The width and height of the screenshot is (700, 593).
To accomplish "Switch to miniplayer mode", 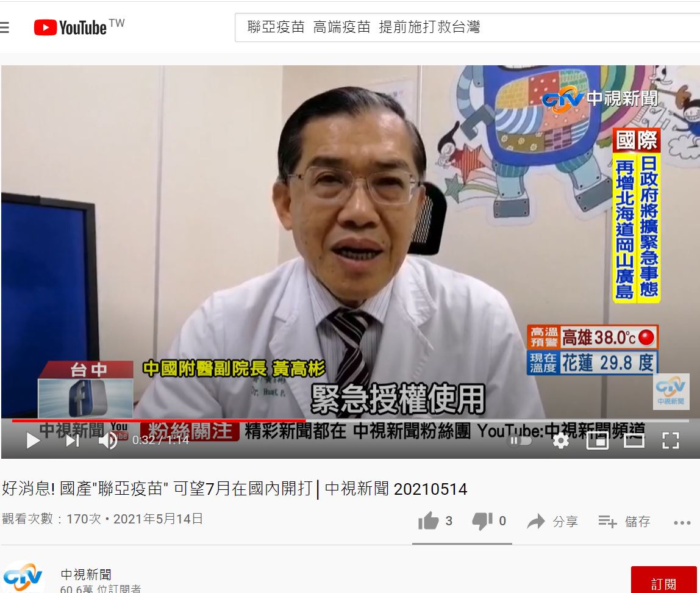I will point(598,440).
